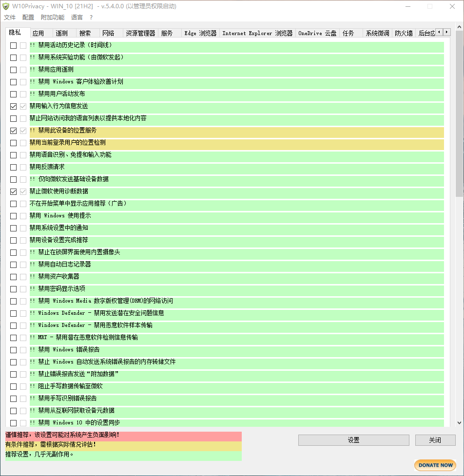464x476 pixels.
Task: Switch to the 遥测 tab
Action: click(x=65, y=34)
